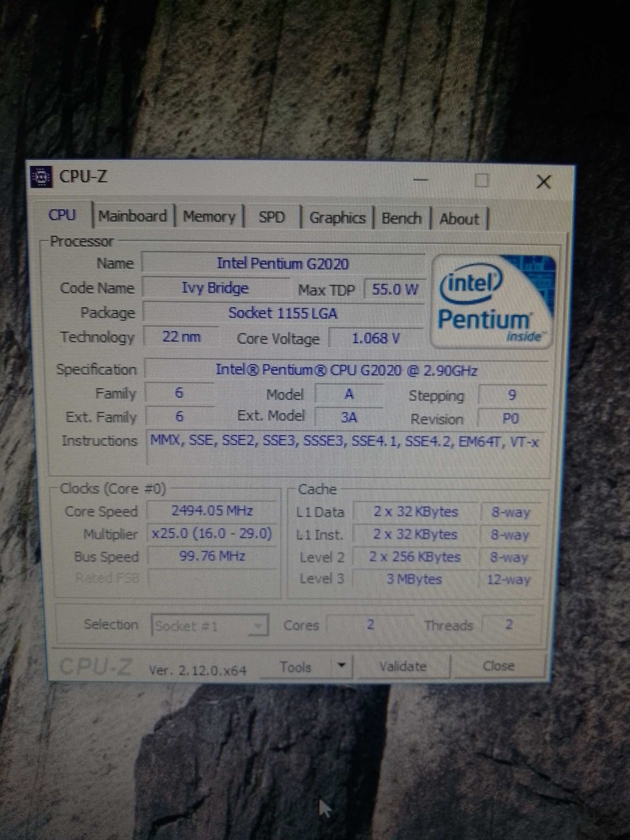
Task: Click the Validate button
Action: [x=403, y=666]
